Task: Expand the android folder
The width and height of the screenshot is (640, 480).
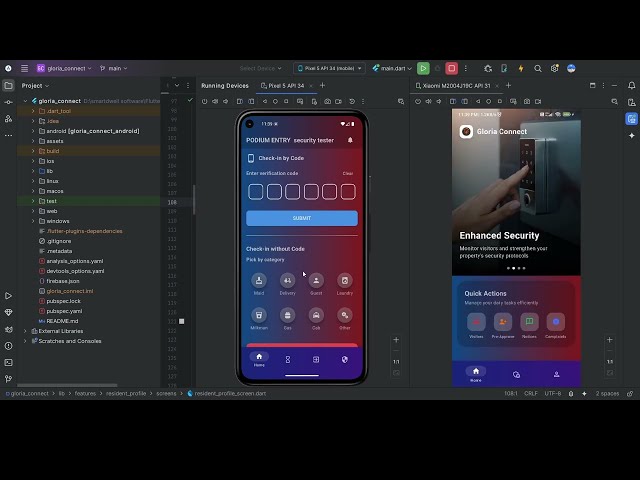Action: pos(33,131)
